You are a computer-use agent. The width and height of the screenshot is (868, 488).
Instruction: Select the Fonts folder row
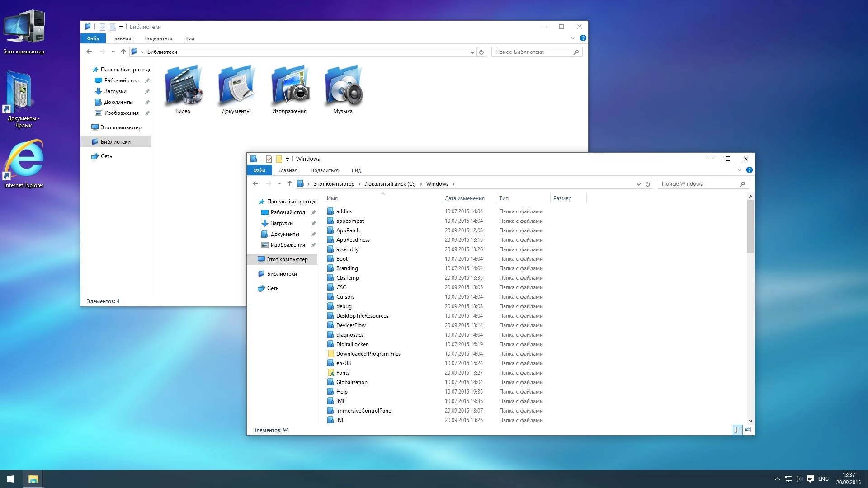456,373
